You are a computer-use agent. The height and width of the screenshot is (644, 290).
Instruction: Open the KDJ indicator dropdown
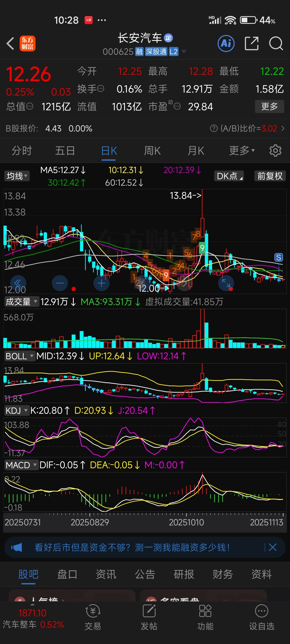pos(17,411)
